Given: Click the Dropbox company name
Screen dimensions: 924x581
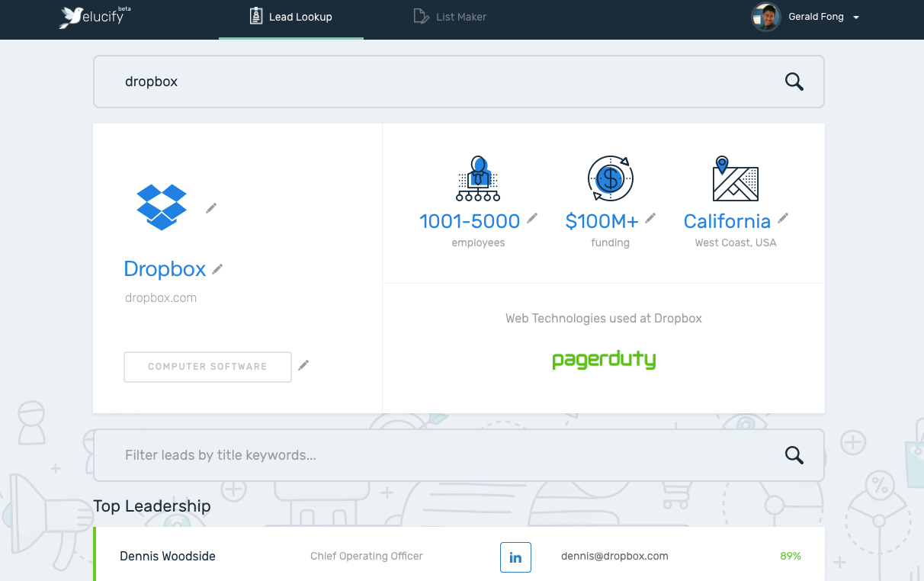Looking at the screenshot, I should [165, 268].
